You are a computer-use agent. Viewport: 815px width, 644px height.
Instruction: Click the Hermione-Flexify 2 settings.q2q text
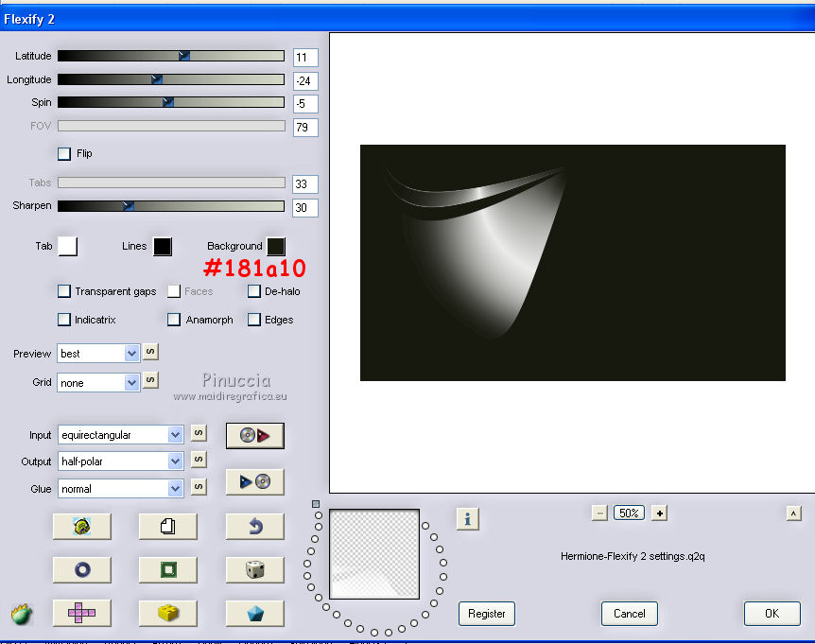click(633, 556)
